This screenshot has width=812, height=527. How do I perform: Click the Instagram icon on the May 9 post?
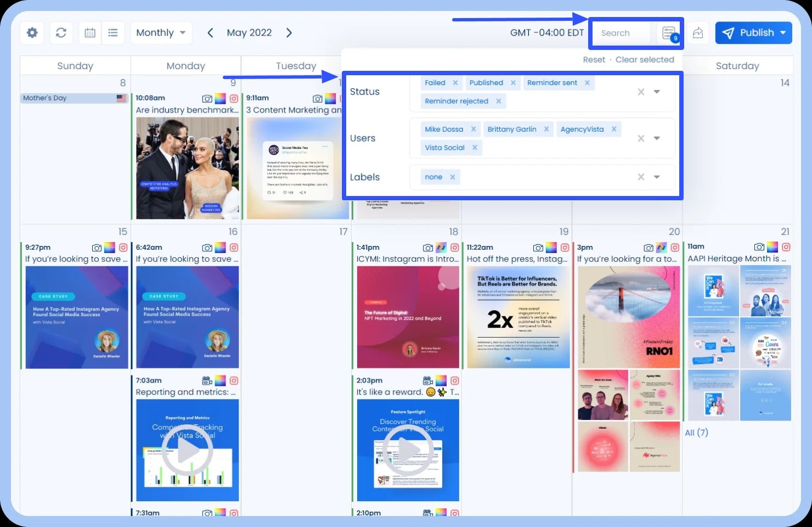[x=234, y=99]
